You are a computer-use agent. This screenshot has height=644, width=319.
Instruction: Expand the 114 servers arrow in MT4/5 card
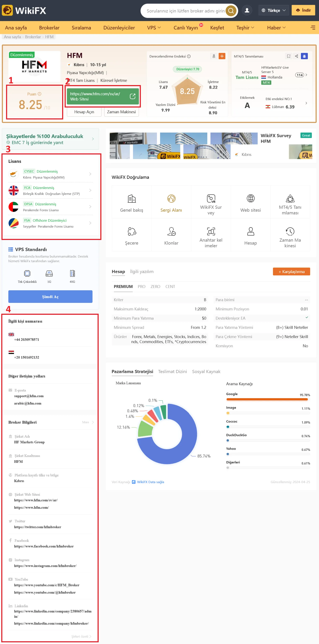pyautogui.click(x=306, y=75)
